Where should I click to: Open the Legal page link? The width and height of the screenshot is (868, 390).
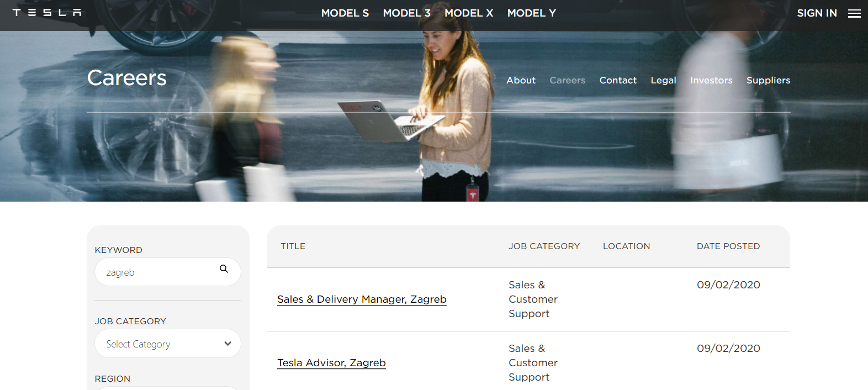pos(663,80)
